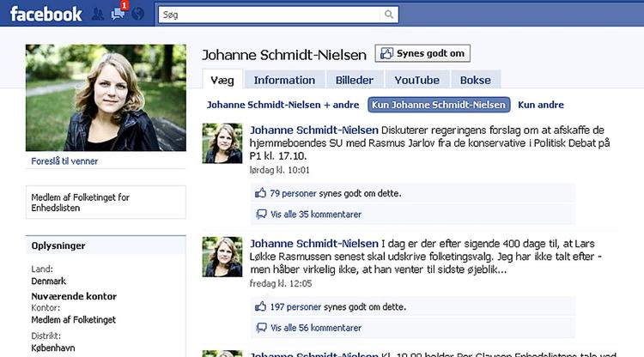Open friend requests icon
This screenshot has width=644, height=357.
pyautogui.click(x=98, y=14)
